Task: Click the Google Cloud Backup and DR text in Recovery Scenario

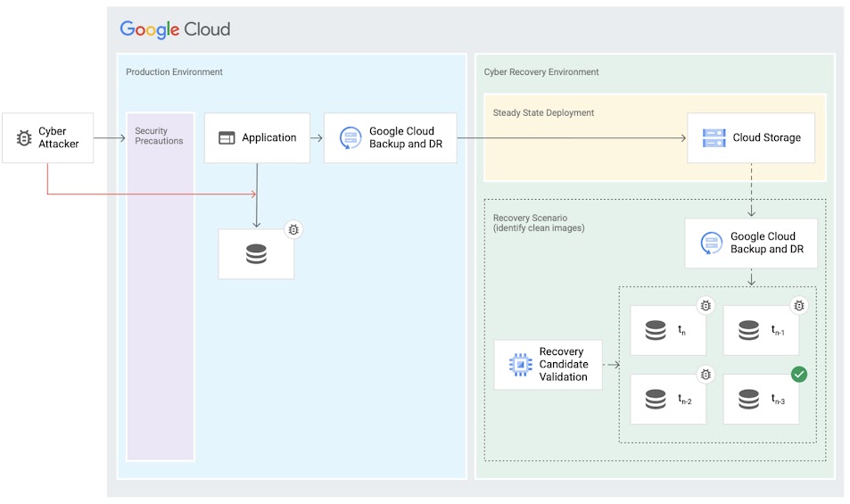Action: [766, 243]
